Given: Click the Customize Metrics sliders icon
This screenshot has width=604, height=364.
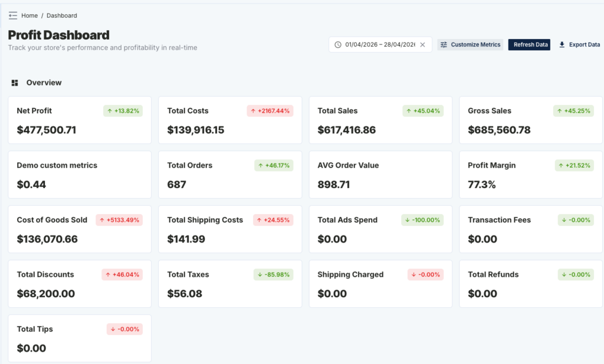Looking at the screenshot, I should pos(444,45).
